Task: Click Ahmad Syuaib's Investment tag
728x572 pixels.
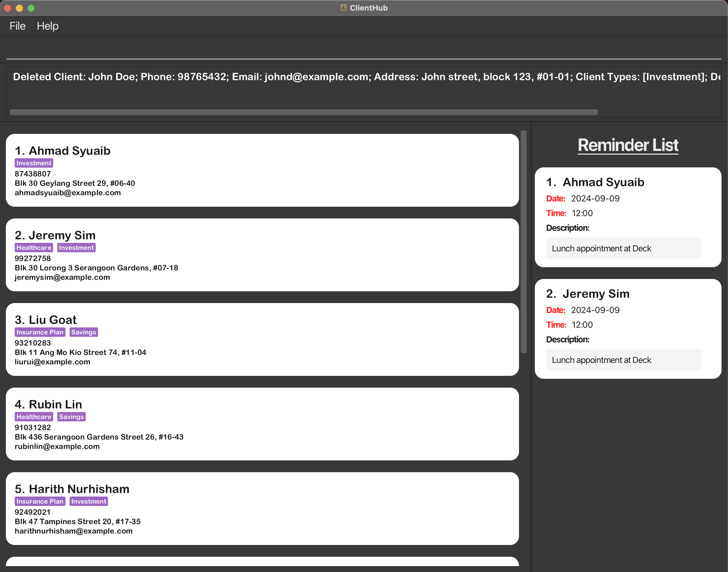Action: click(x=34, y=163)
